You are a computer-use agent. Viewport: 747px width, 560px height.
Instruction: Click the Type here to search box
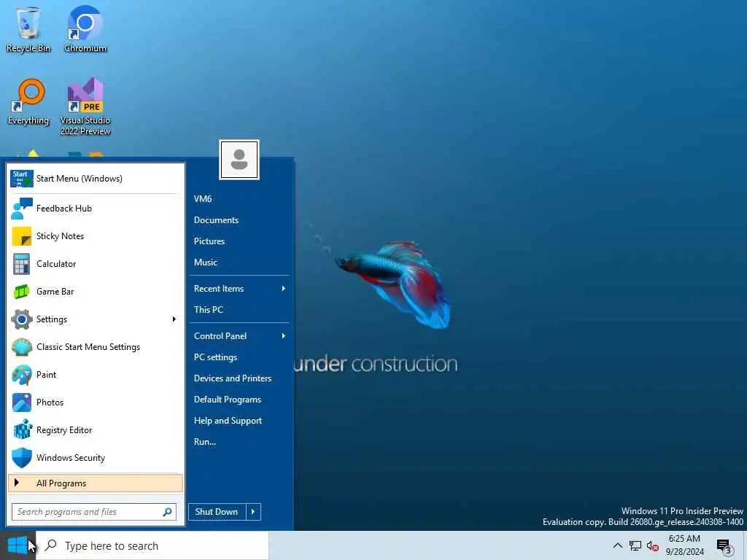pyautogui.click(x=152, y=545)
